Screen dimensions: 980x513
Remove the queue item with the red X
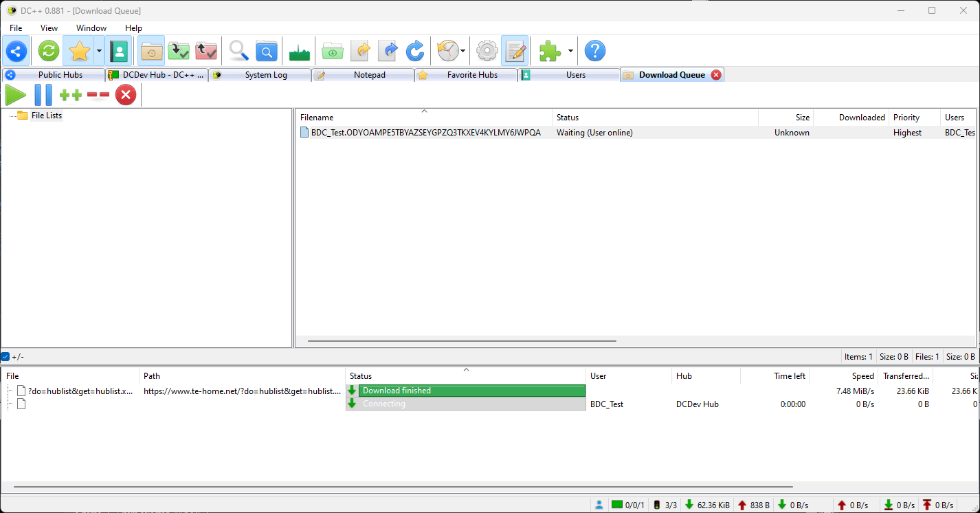point(125,95)
